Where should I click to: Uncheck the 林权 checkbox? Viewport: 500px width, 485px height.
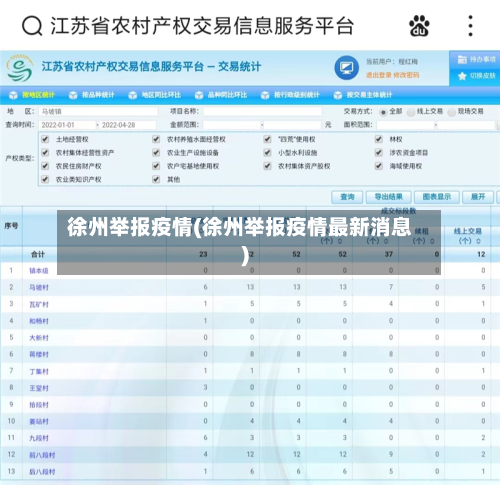[x=379, y=139]
